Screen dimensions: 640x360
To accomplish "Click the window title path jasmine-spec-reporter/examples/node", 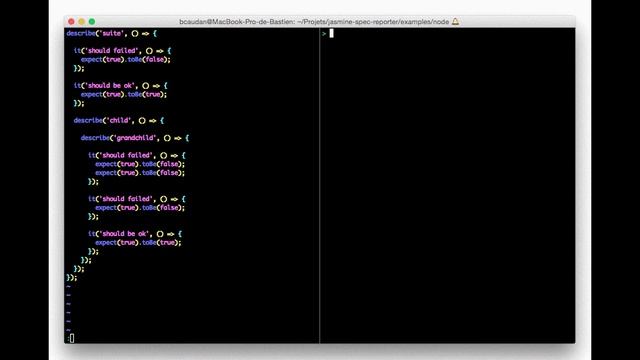I will (x=389, y=22).
